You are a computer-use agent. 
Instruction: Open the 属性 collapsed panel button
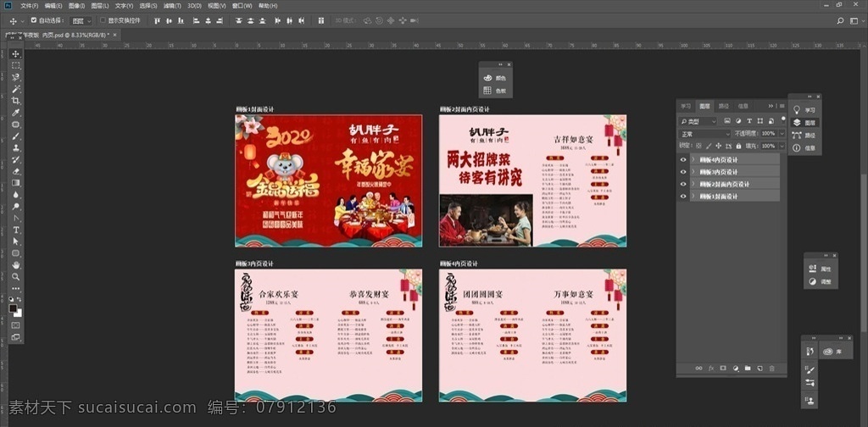pos(821,269)
